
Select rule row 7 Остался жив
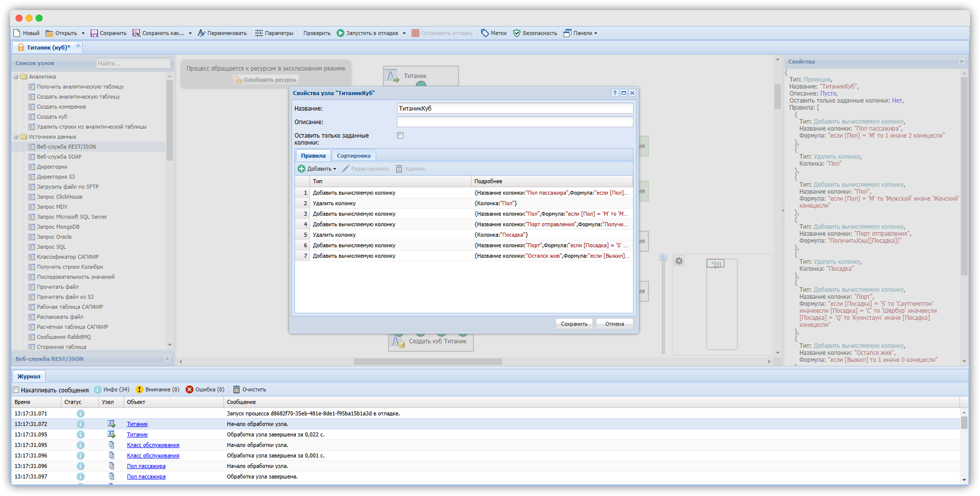[x=464, y=256]
